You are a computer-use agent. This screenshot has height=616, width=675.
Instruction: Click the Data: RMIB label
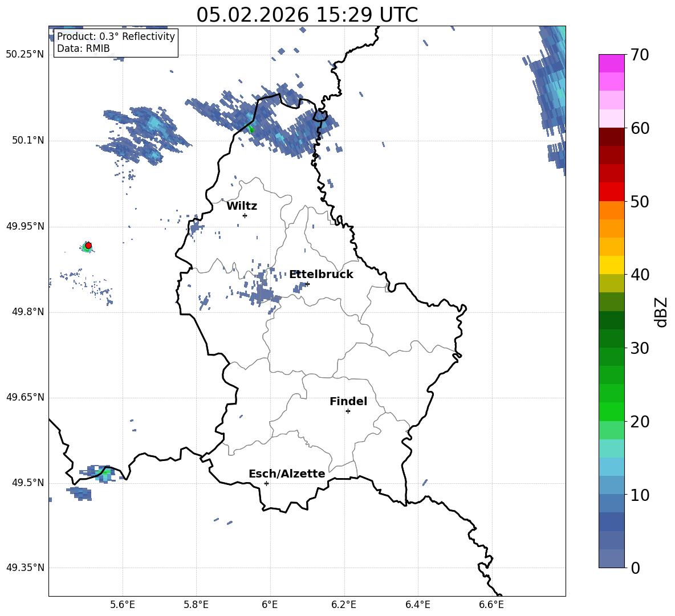(83, 48)
